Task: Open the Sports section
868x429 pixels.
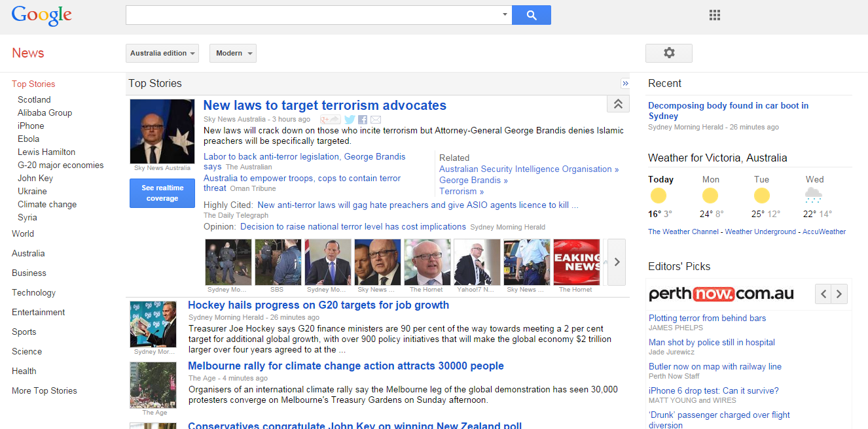Action: tap(24, 332)
